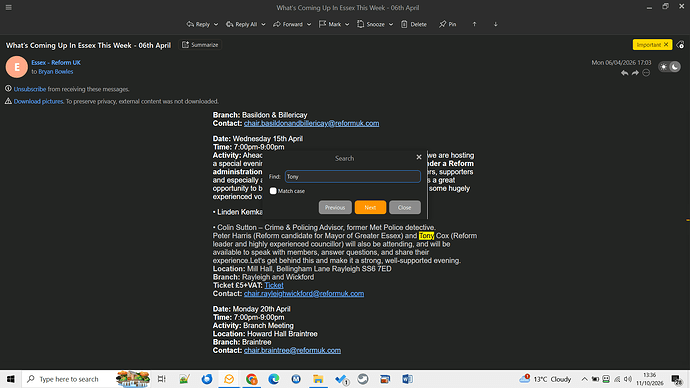Open Malwarebytes icon on taskbar
690x388 pixels.
(296, 379)
